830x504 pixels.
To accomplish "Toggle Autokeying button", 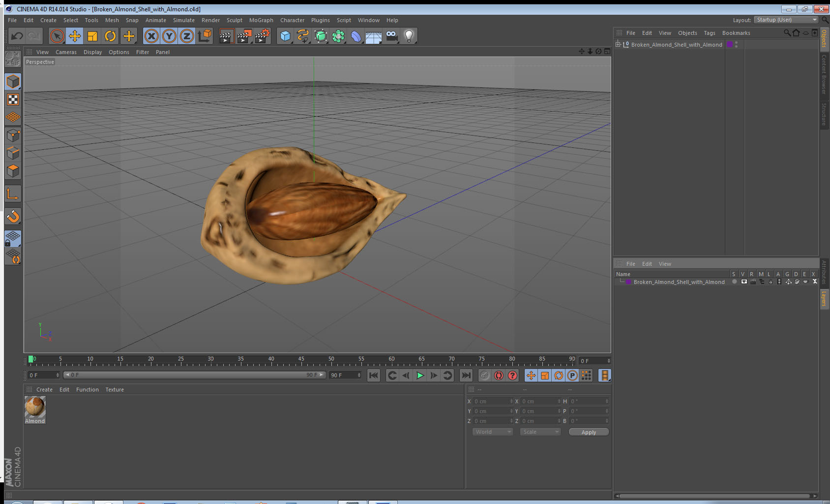I will point(499,375).
